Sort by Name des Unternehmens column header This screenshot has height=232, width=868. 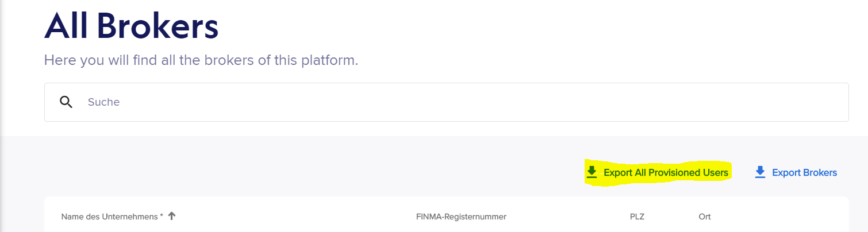pyautogui.click(x=112, y=217)
